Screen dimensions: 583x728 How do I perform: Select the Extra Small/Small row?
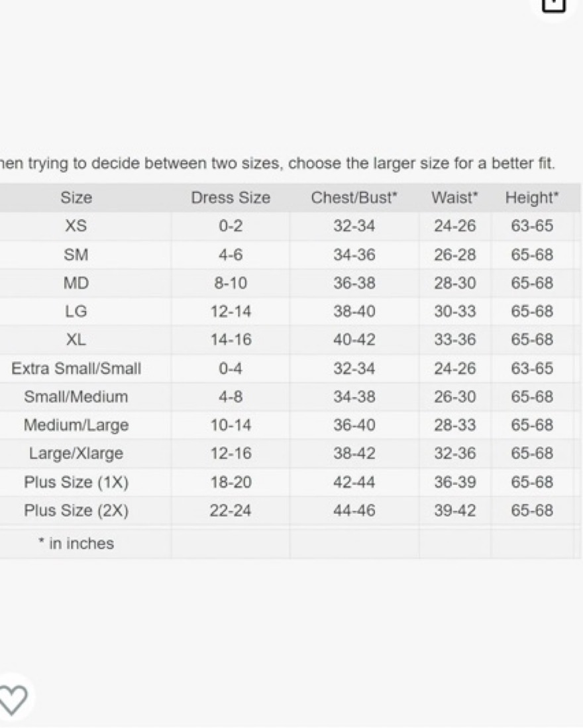[x=290, y=369]
